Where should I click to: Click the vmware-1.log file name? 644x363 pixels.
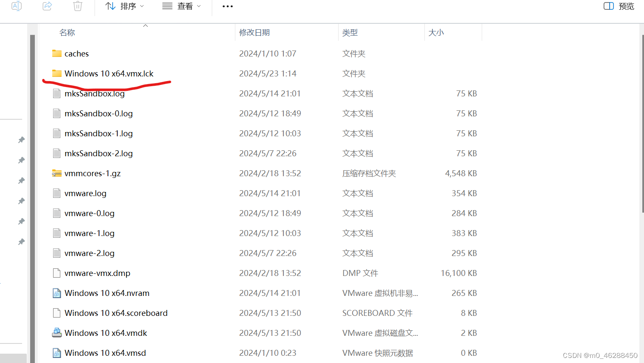click(x=90, y=233)
